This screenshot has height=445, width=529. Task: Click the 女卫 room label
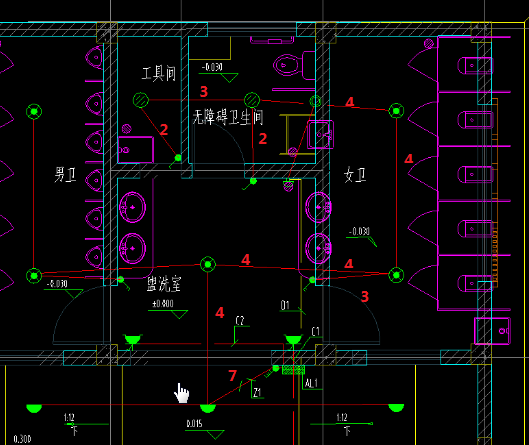pos(355,175)
